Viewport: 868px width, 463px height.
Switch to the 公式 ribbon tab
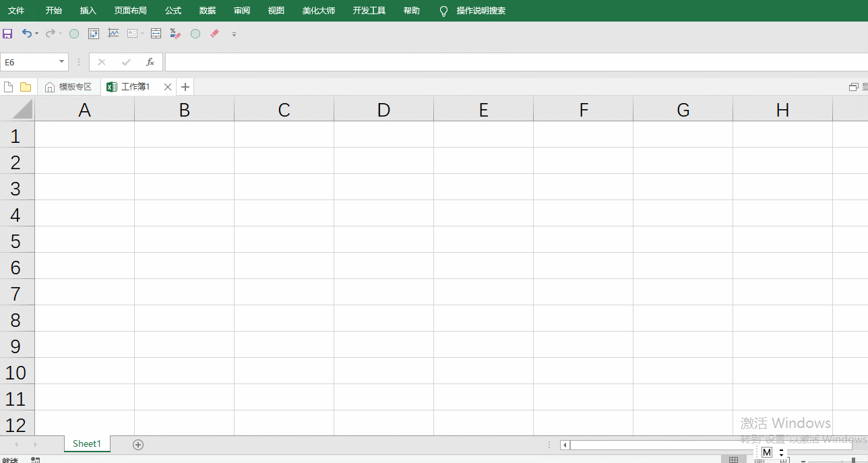coord(173,11)
